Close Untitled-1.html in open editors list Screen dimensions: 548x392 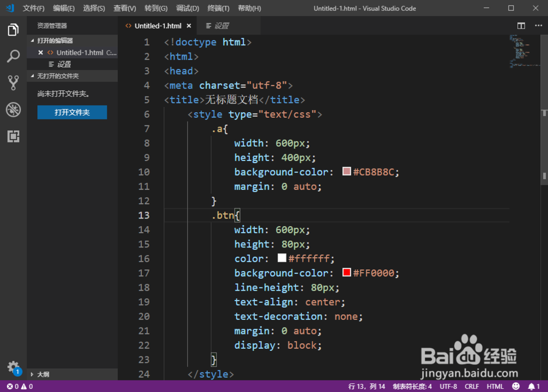41,53
